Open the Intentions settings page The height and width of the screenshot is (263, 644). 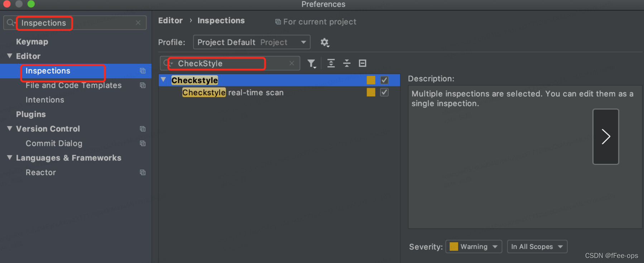[x=44, y=100]
